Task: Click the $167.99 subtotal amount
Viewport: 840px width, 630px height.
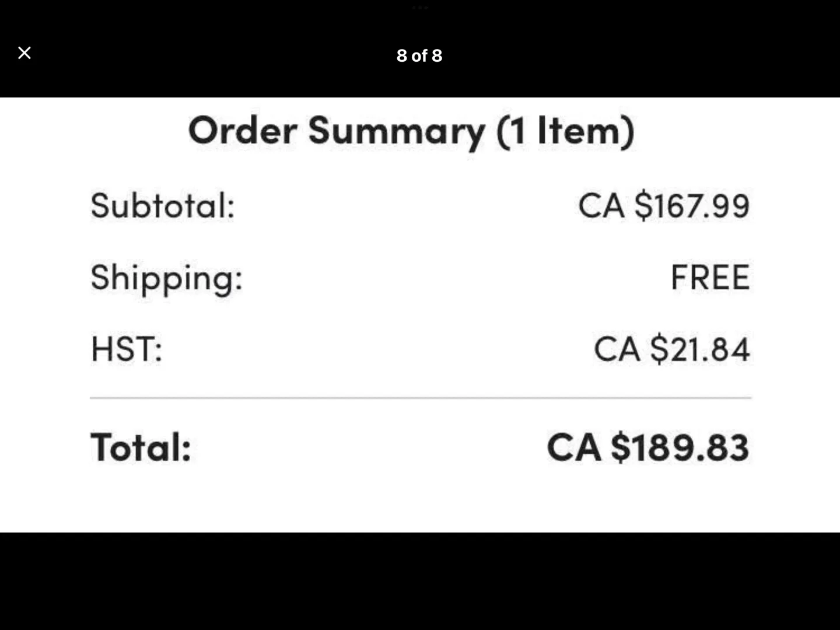Action: 692,205
